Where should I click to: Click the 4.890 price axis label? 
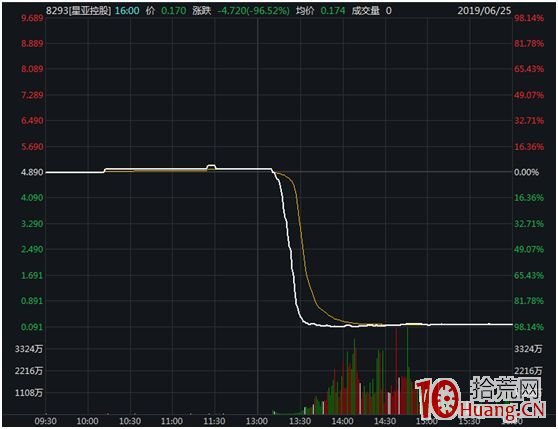32,173
